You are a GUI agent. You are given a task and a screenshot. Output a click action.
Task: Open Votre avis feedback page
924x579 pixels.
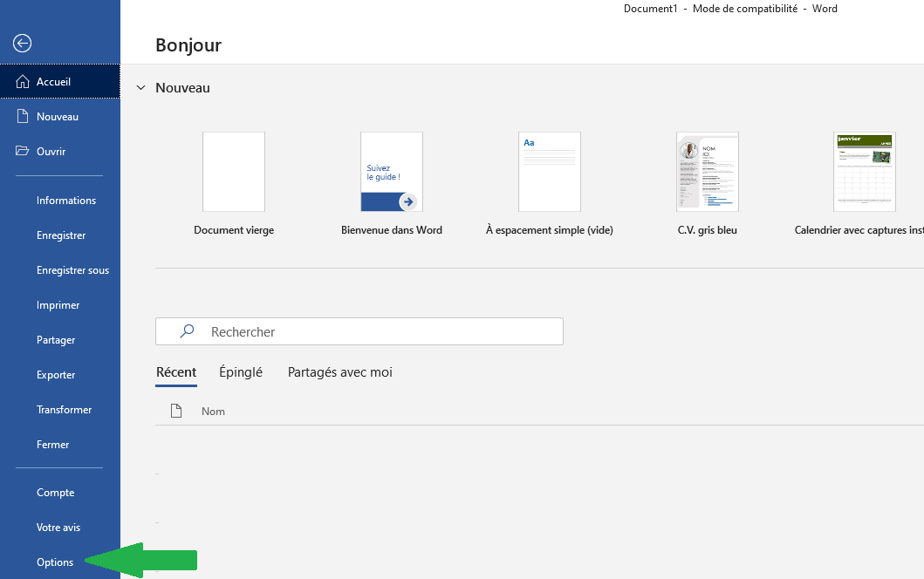pyautogui.click(x=60, y=527)
